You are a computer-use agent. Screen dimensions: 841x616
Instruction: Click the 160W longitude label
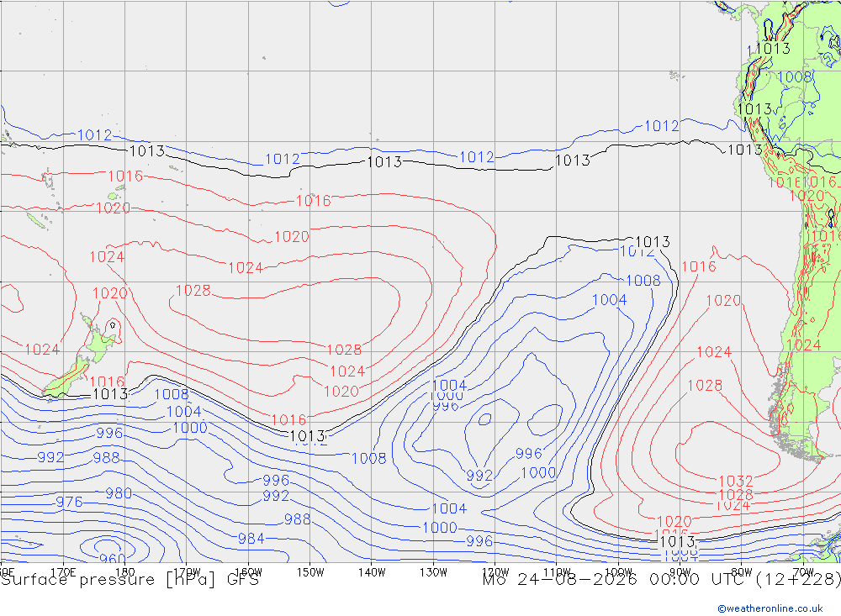coord(248,572)
